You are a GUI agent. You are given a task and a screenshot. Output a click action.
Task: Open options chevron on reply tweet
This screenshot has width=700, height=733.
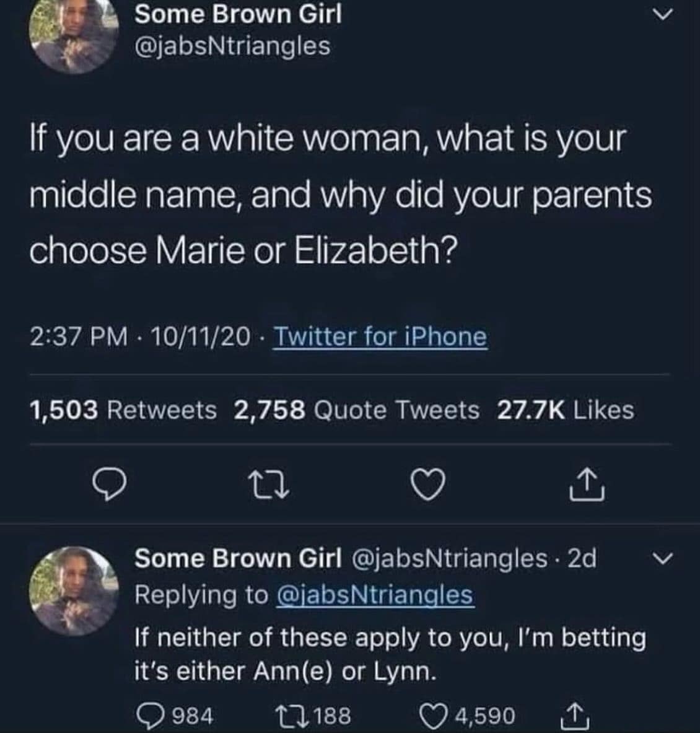[x=663, y=558]
